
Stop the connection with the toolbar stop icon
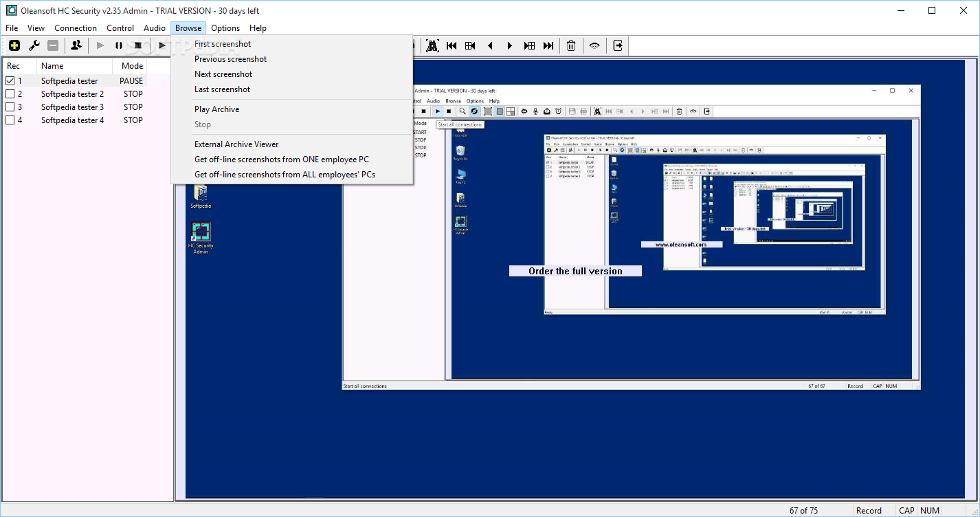(x=138, y=45)
